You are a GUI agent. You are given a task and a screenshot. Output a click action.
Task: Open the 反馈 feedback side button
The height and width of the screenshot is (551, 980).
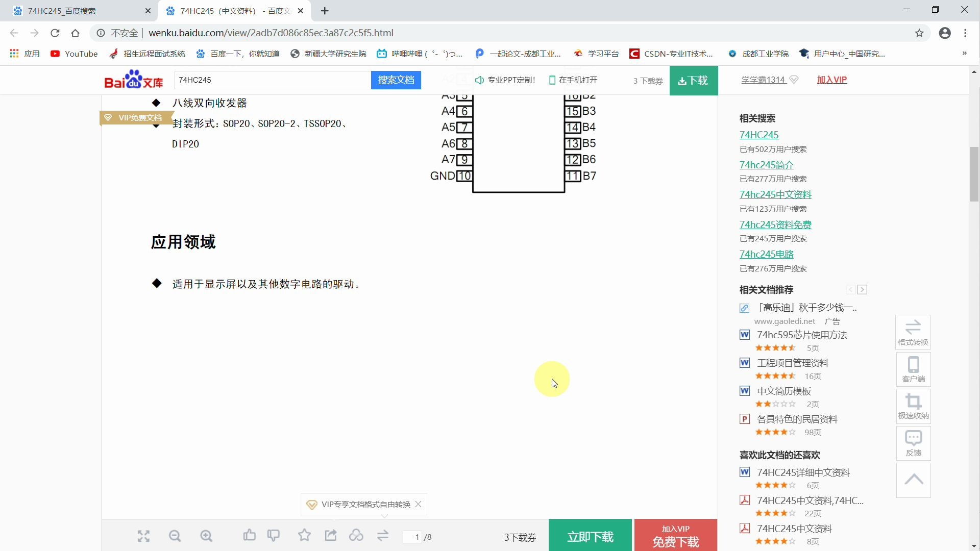click(913, 444)
